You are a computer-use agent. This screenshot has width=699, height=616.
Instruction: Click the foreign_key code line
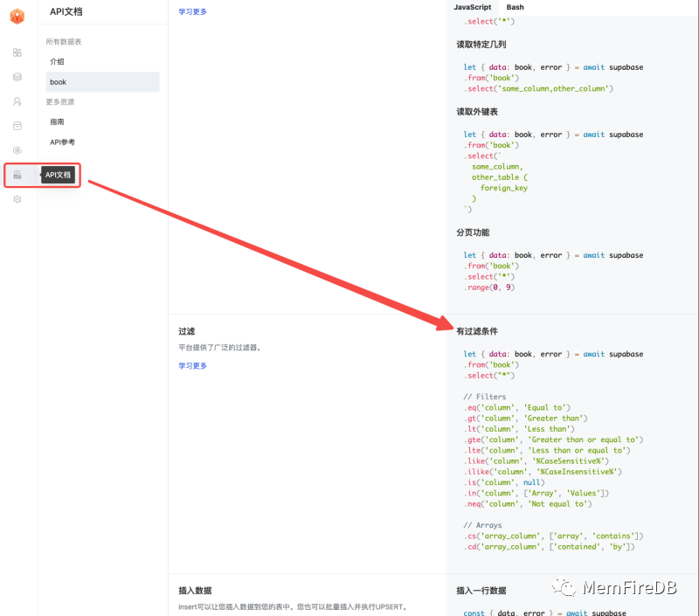coord(504,188)
